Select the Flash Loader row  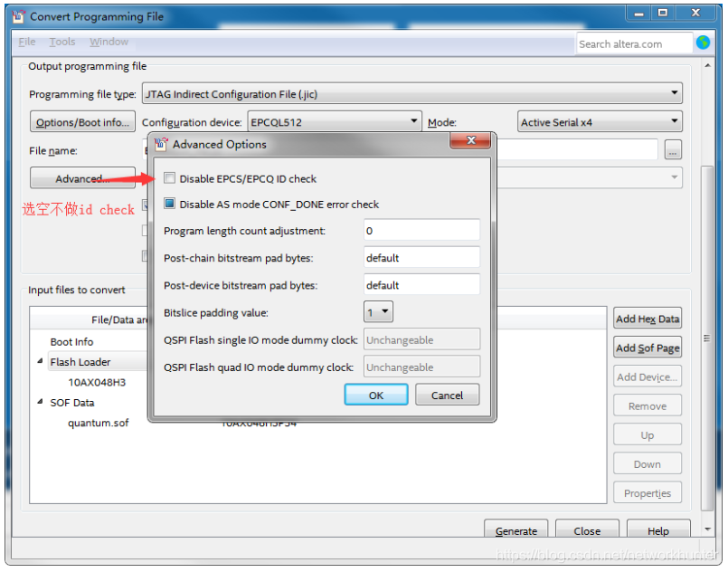point(80,361)
